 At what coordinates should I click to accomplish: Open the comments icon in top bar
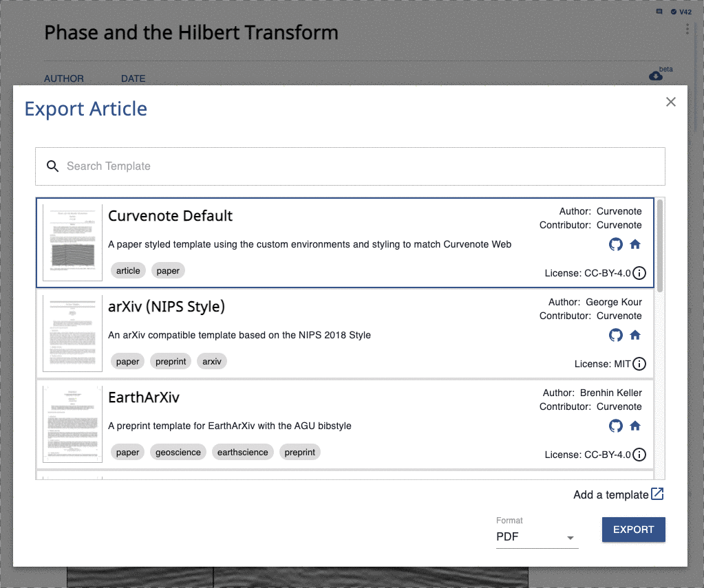coord(659,12)
